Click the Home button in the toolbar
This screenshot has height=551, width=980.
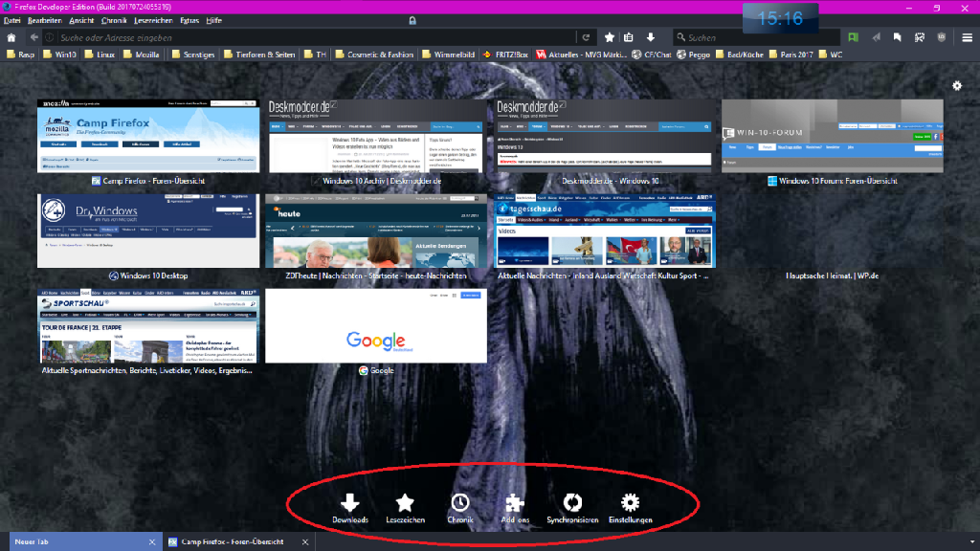tap(10, 36)
